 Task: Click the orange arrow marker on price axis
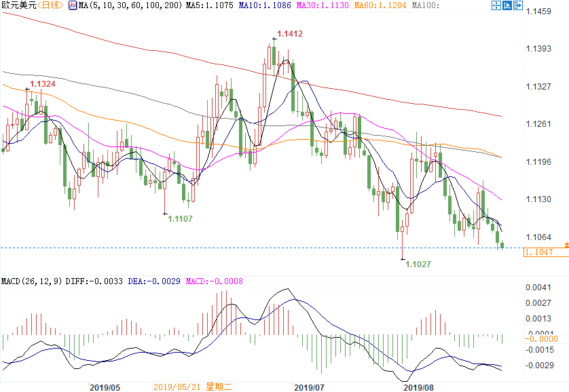566,244
